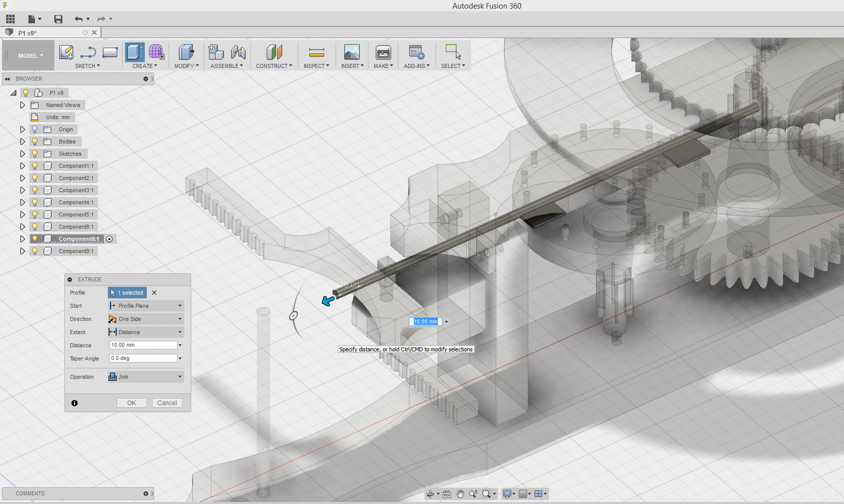Open the CREATE menu
This screenshot has width=844, height=504.
pos(145,66)
